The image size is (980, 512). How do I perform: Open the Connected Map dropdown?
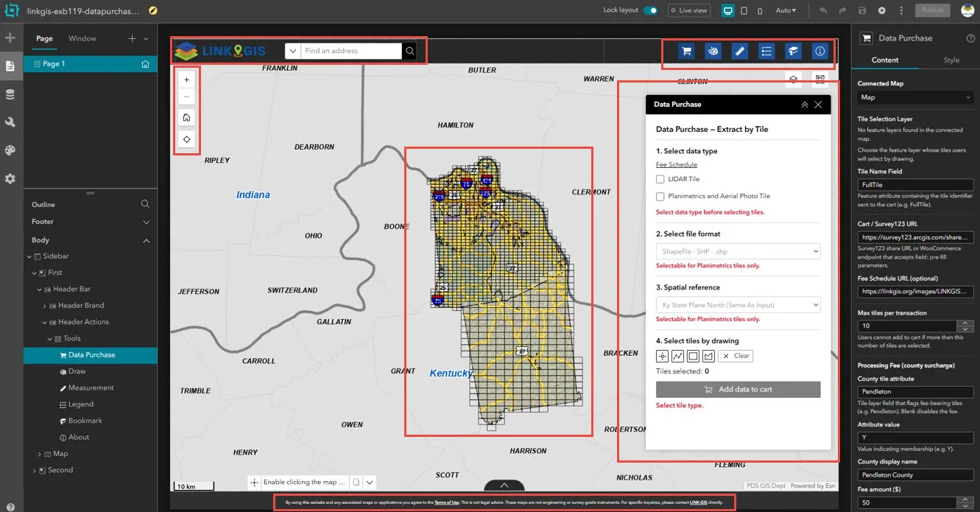tap(915, 97)
